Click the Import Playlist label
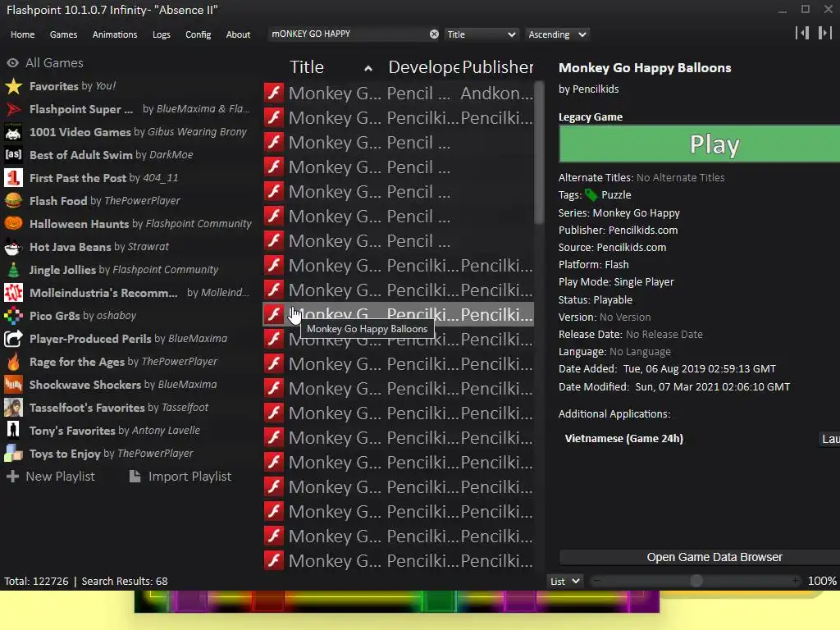Viewport: 840px width, 630px height. pos(189,477)
